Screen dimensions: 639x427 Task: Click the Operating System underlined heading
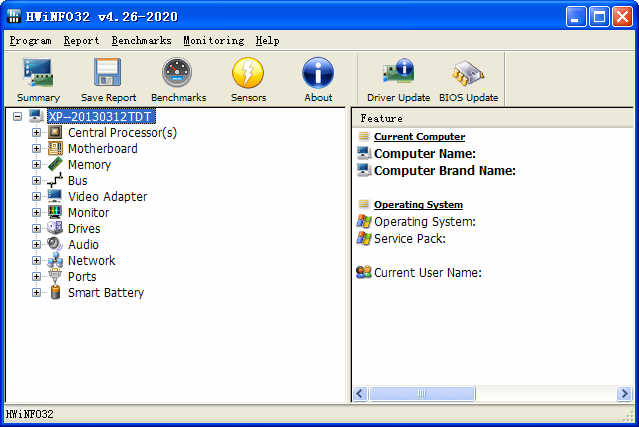pos(418,205)
